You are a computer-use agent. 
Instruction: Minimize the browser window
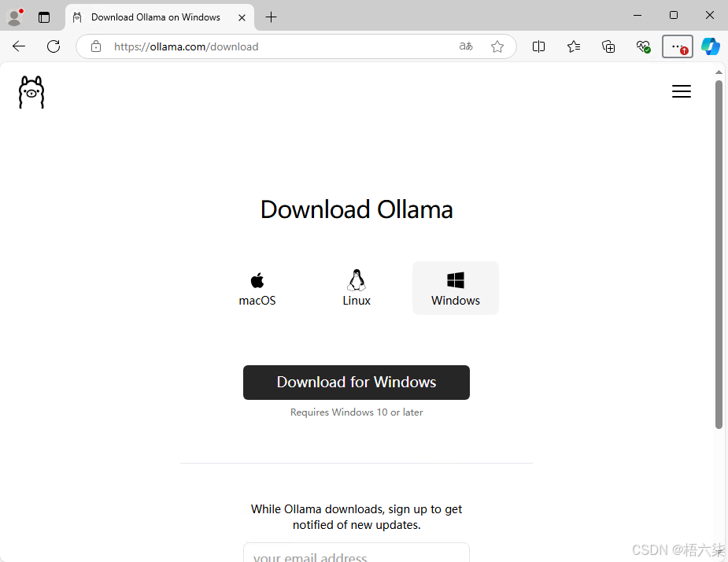pyautogui.click(x=637, y=15)
